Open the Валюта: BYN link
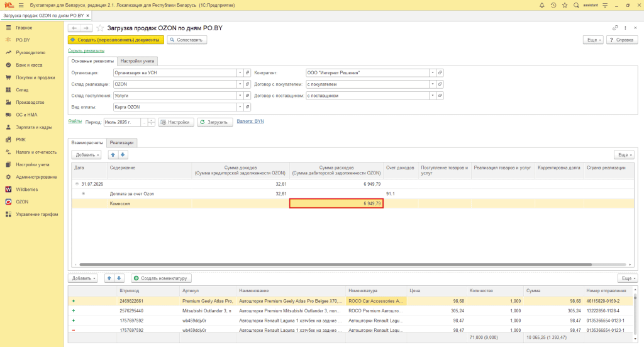The width and height of the screenshot is (644, 347). (x=250, y=122)
